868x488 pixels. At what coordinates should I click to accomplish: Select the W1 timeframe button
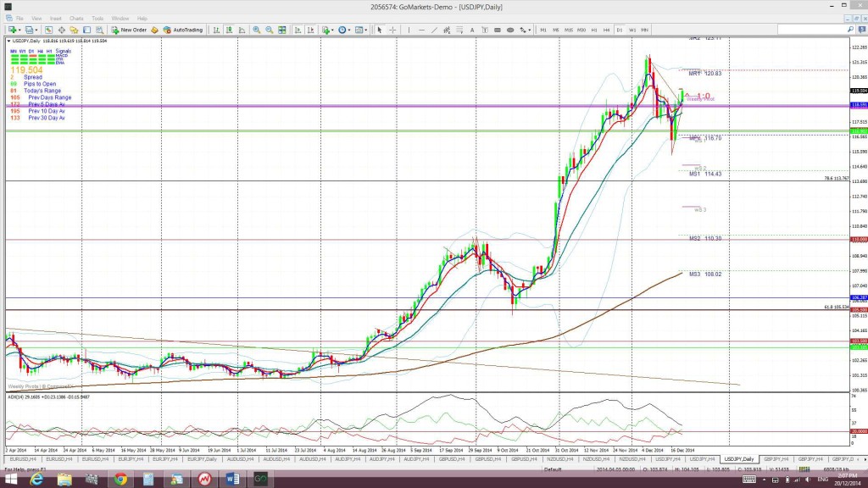pyautogui.click(x=632, y=30)
